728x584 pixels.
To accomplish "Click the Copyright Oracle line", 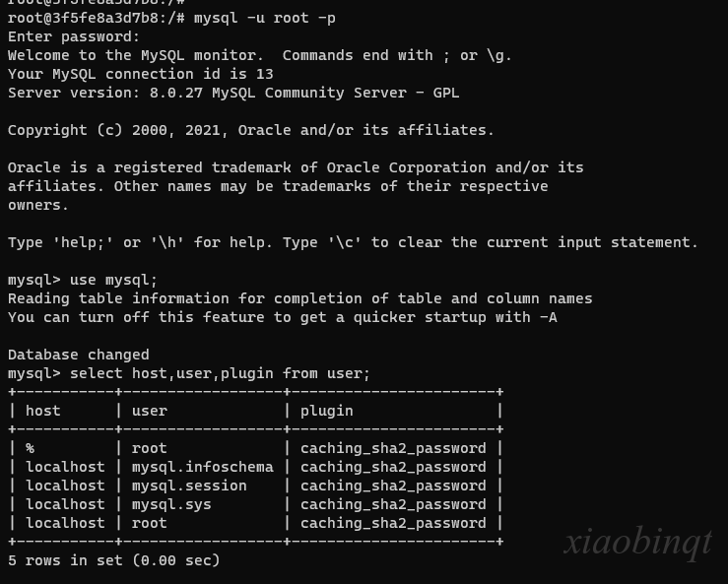I will click(x=251, y=130).
